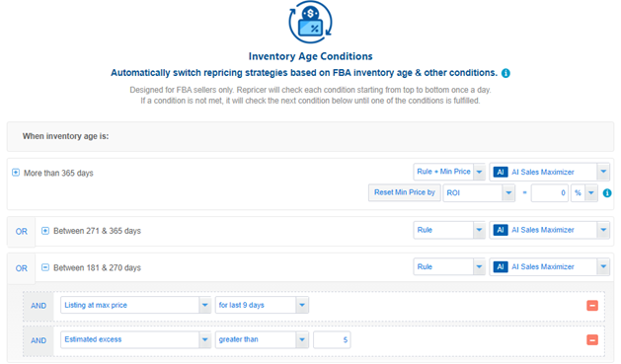This screenshot has height=364, width=621.
Task: Click the More than 365 days text
Action: [x=58, y=173]
